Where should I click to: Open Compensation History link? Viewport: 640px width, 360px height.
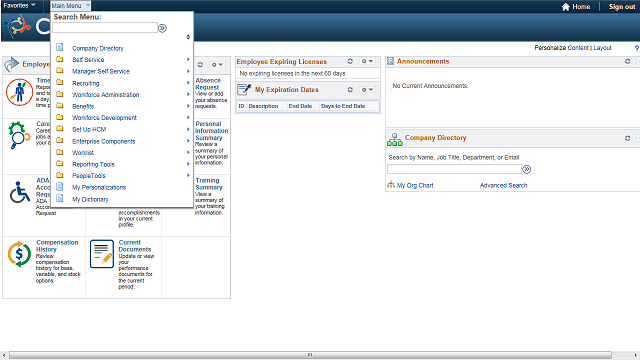pyautogui.click(x=57, y=246)
